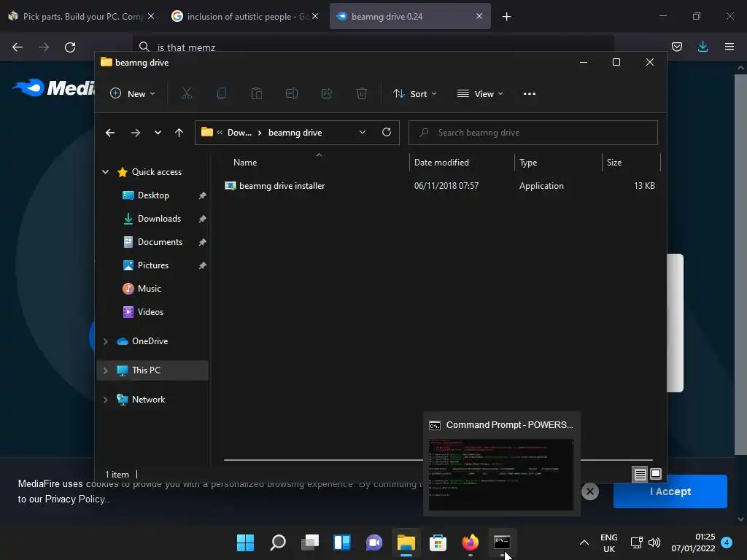Open Firefox downloads panel icon
This screenshot has height=560, width=747.
coord(703,47)
